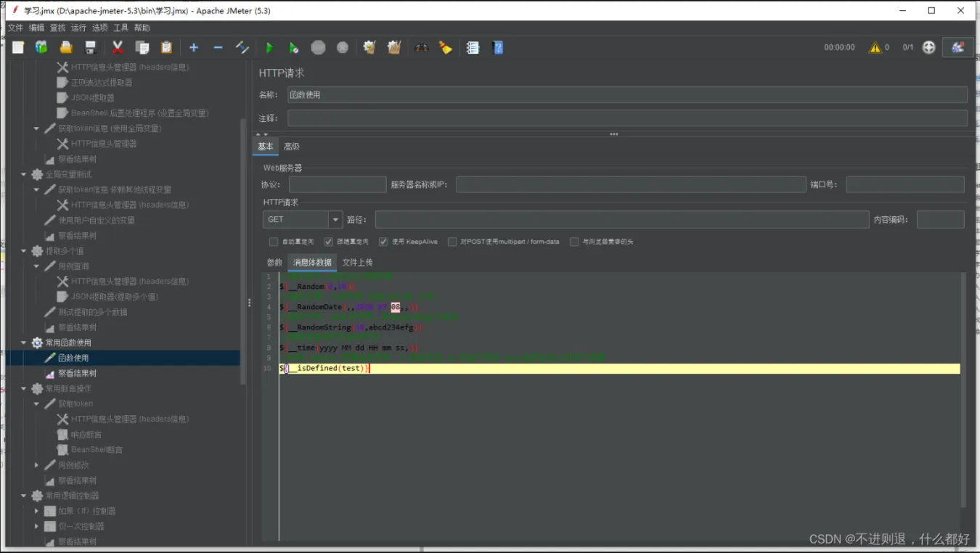980x553 pixels.
Task: Click the 端口号 input field
Action: click(905, 184)
